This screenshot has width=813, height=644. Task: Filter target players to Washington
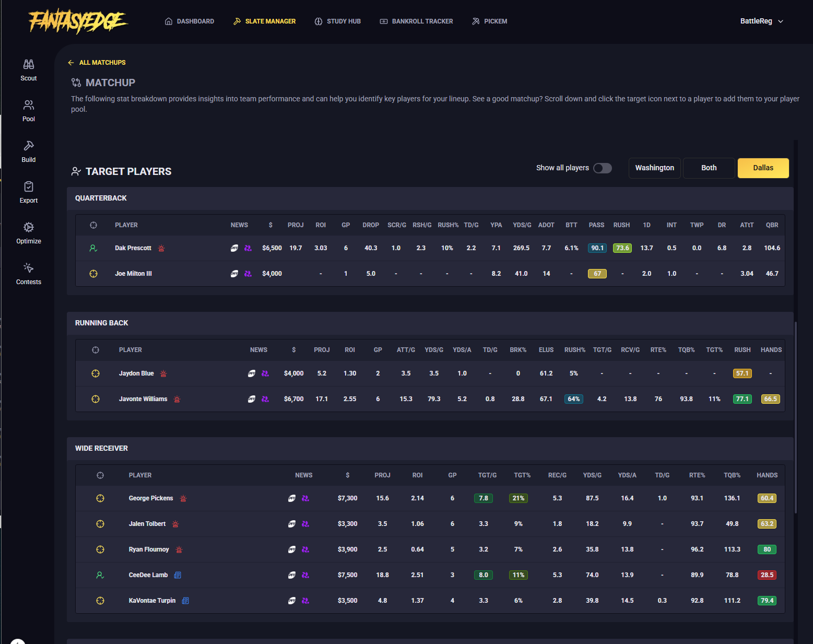pos(655,168)
